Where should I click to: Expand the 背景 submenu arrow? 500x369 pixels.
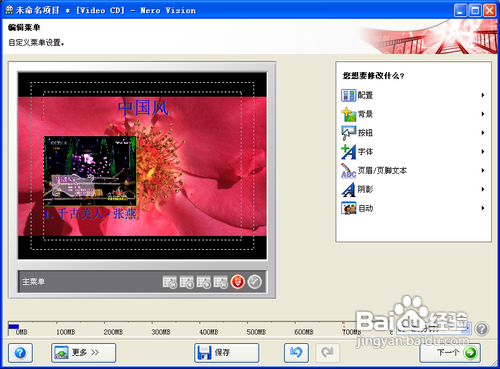tap(483, 114)
